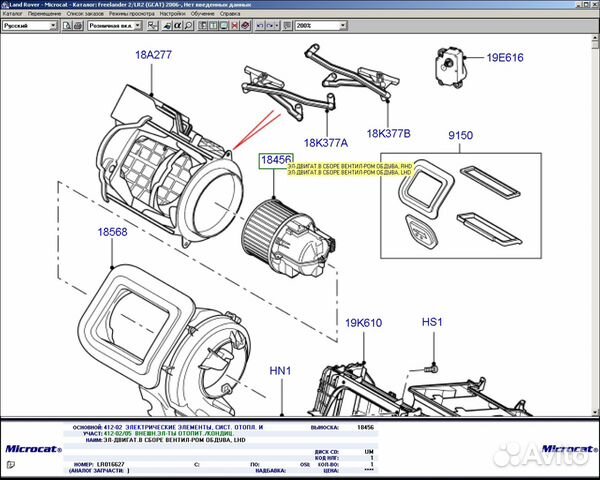
Task: Click the 19E616 actuator drawing
Action: 451,68
